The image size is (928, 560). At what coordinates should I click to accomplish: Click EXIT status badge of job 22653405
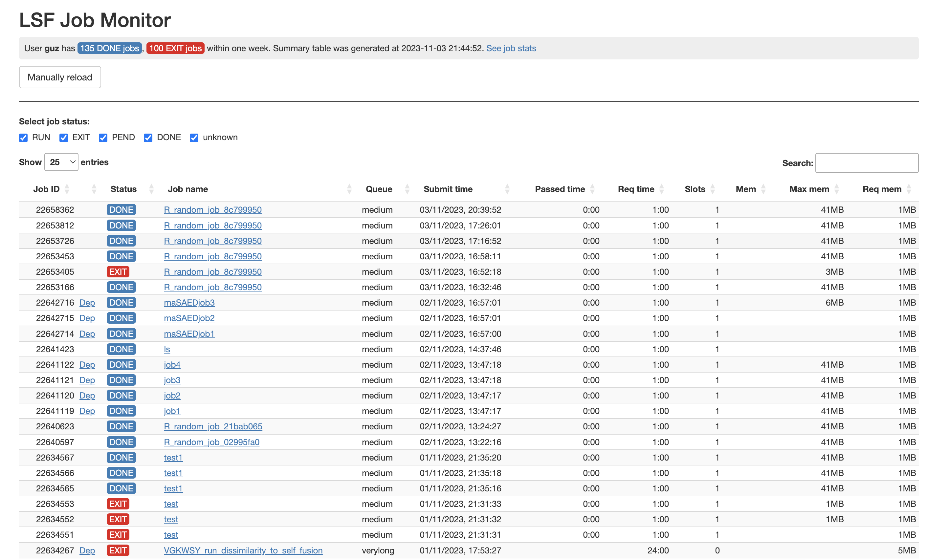(118, 272)
